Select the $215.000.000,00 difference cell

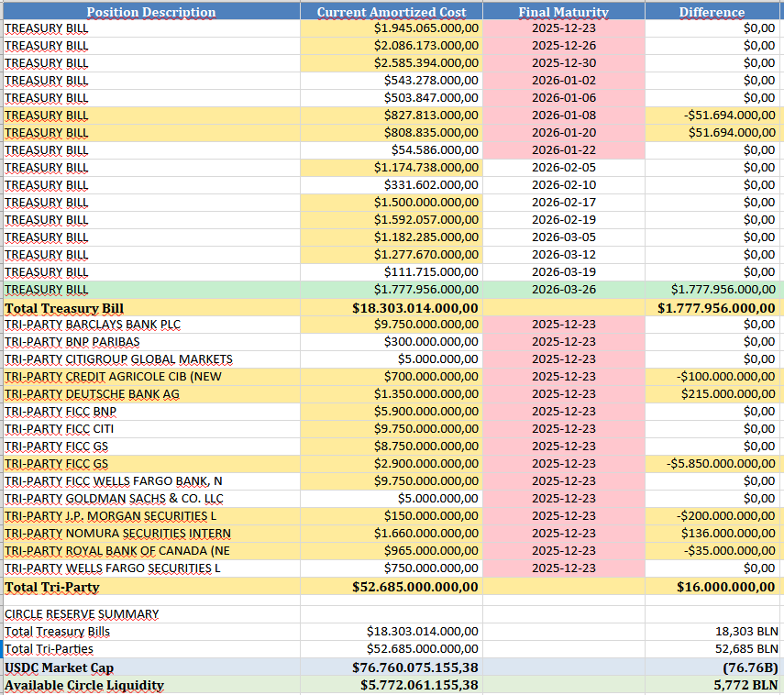click(x=712, y=394)
